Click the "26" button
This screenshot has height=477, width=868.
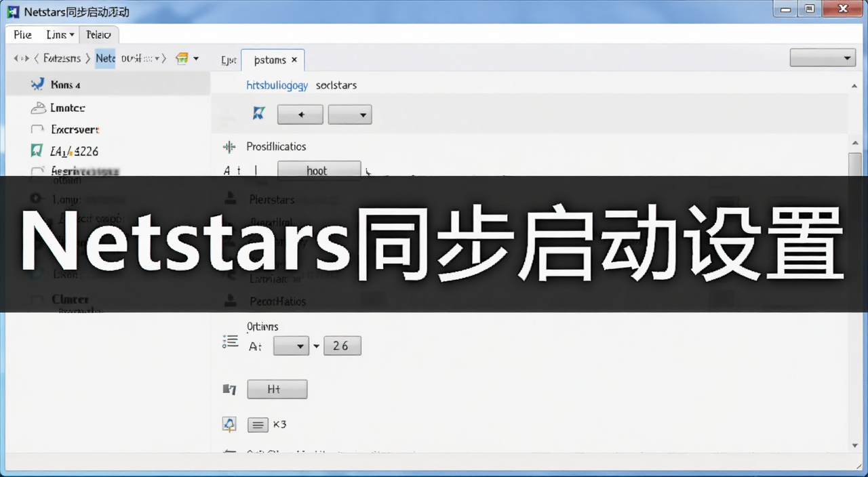pos(342,346)
